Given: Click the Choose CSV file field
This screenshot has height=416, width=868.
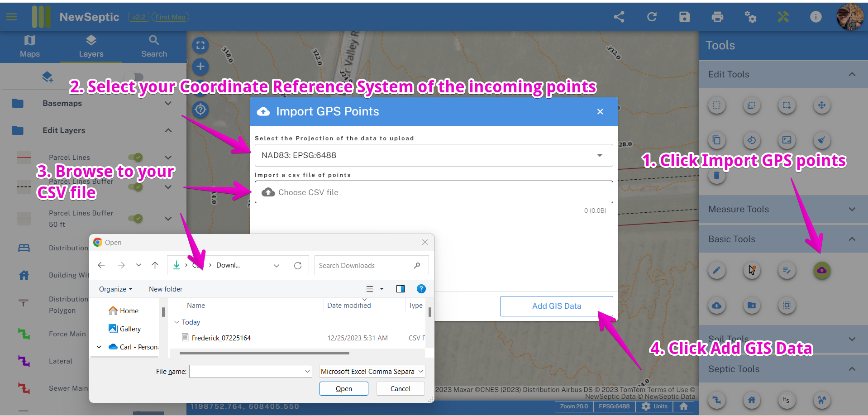Looking at the screenshot, I should (x=434, y=192).
